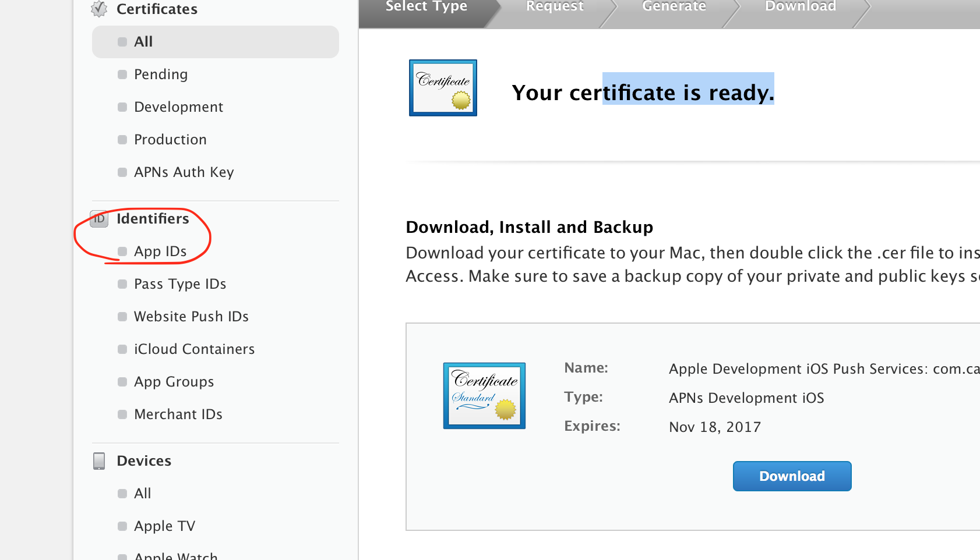This screenshot has width=980, height=560.
Task: Select All under Certificates
Action: click(143, 42)
